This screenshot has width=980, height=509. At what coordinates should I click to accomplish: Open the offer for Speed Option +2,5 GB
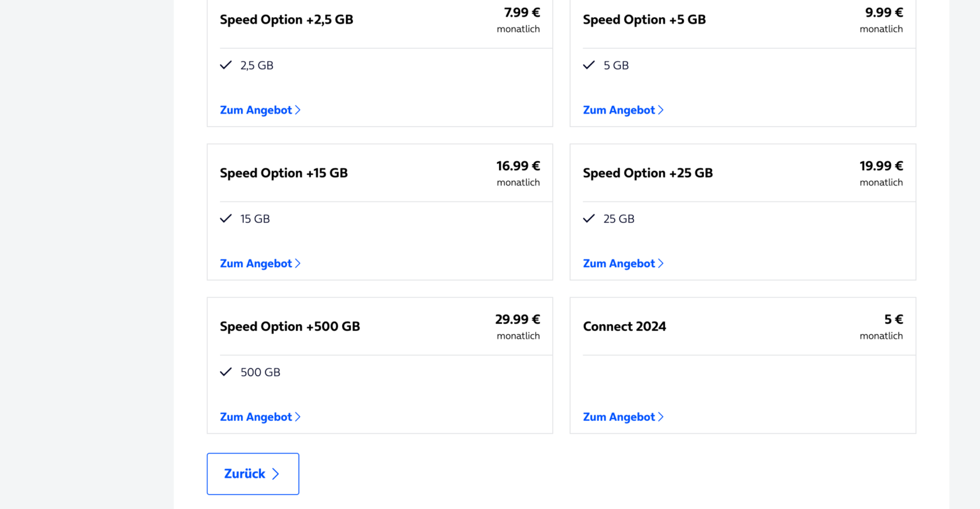coord(256,110)
